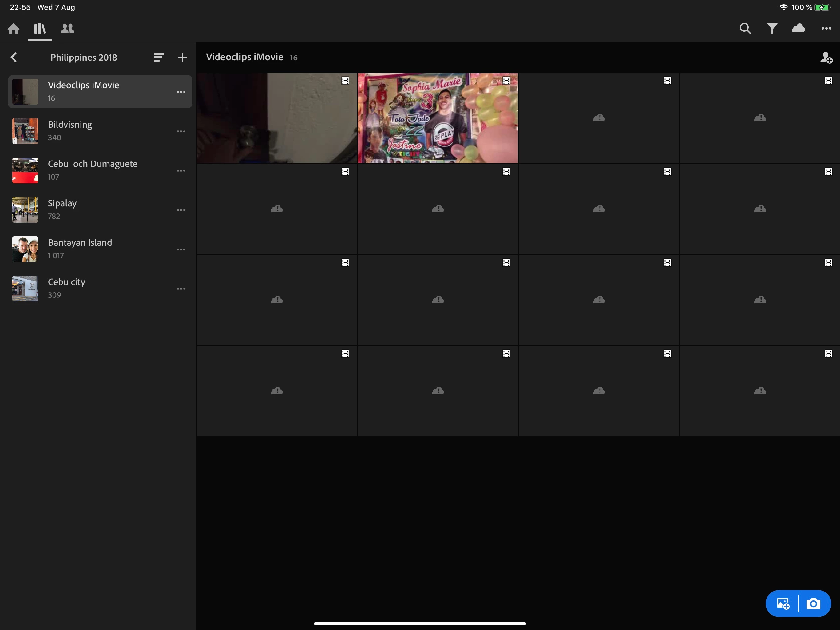Open the Cebu city album
The image size is (840, 630).
coord(66,289)
